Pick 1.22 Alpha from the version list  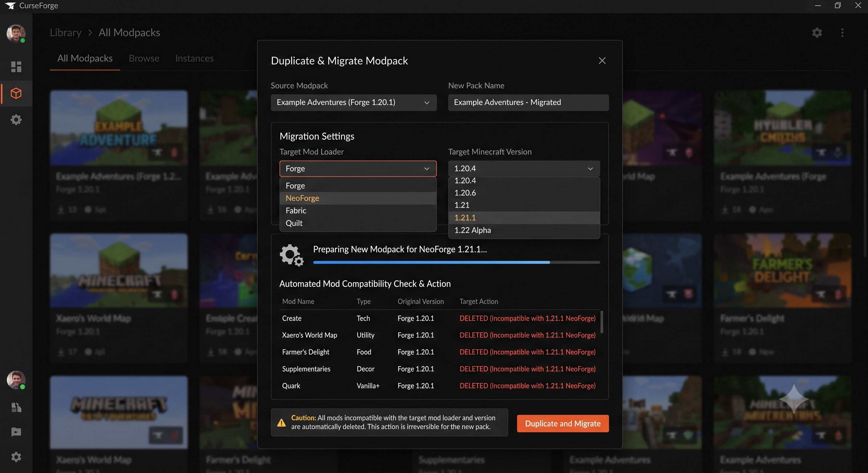[x=524, y=230]
